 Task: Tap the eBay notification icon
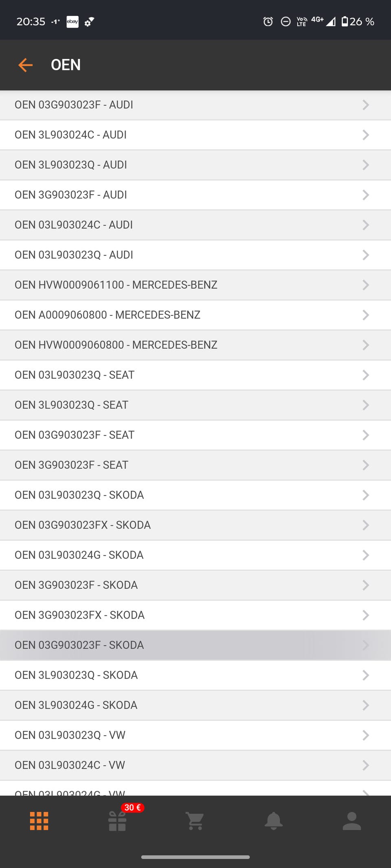[x=72, y=22]
